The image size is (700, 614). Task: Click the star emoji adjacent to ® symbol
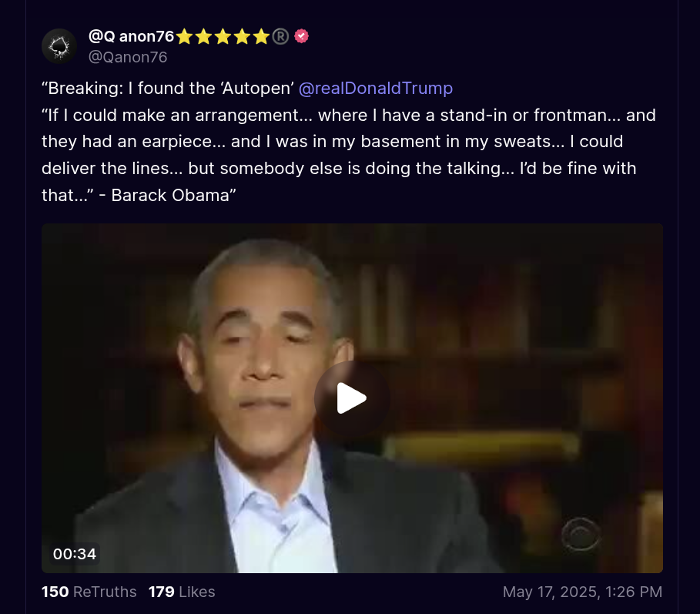click(261, 37)
